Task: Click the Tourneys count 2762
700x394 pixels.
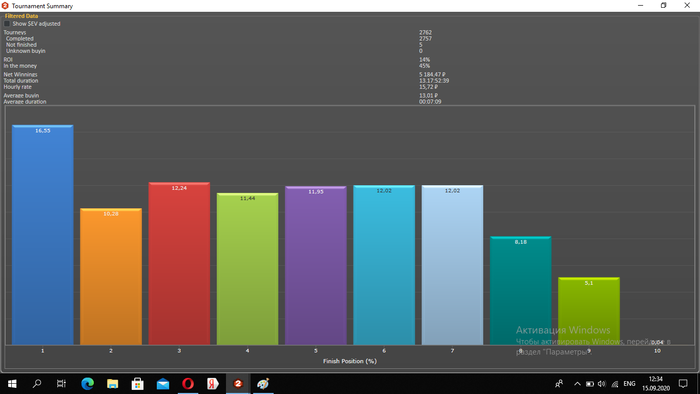Action: pyautogui.click(x=425, y=33)
